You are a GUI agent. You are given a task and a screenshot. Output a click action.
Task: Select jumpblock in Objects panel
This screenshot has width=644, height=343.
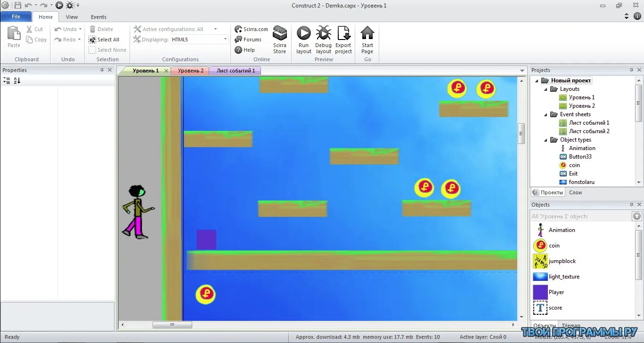pyautogui.click(x=554, y=261)
